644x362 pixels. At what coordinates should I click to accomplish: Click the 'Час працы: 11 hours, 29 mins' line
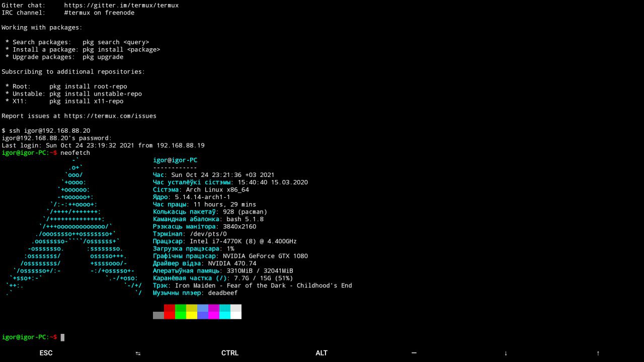click(204, 204)
